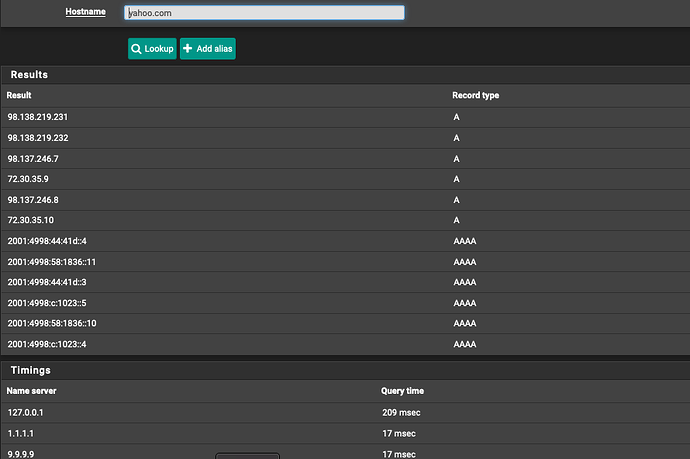Screen dimensions: 690x459
Task: Select result 98.138.219.231
Action: click(38, 117)
